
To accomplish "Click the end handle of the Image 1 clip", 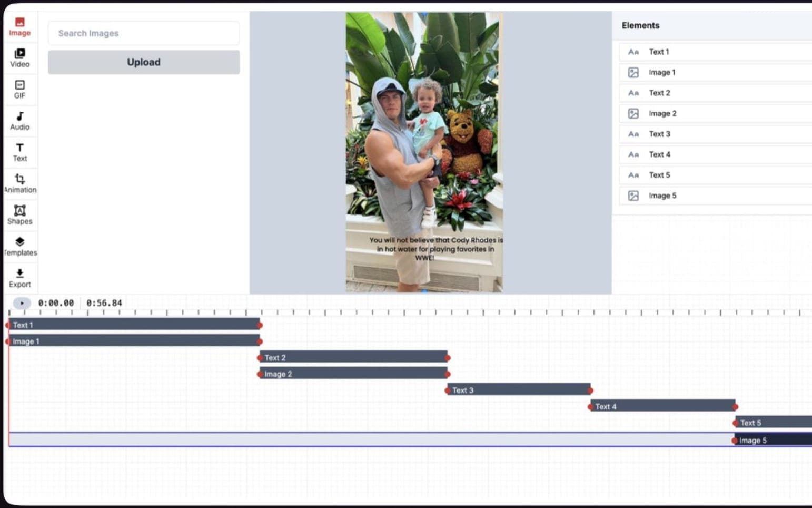I will (260, 341).
